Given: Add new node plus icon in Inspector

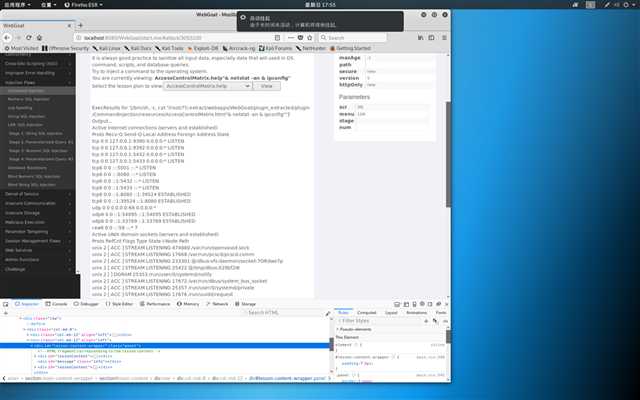Looking at the screenshot, I should [6, 313].
